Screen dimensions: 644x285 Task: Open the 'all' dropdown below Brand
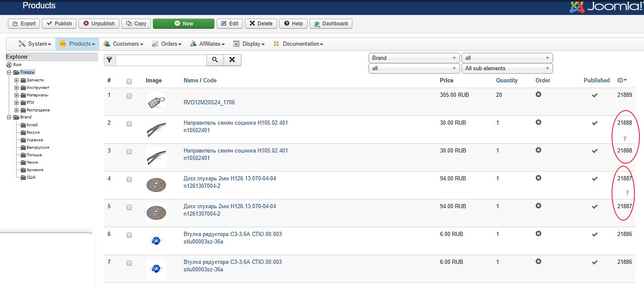[414, 68]
